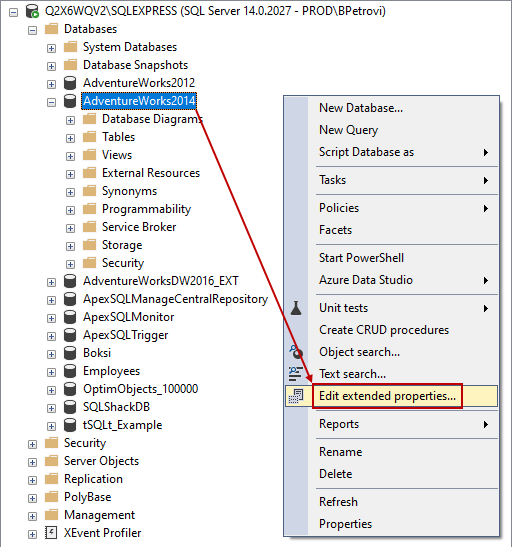The width and height of the screenshot is (512, 547).
Task: Click the System Databases folder icon
Action: pos(70,47)
